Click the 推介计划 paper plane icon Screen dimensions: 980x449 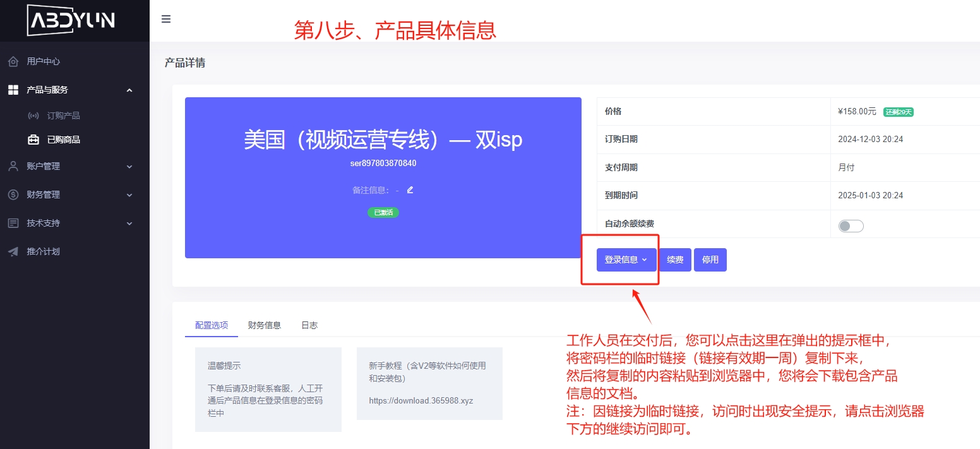pos(13,251)
